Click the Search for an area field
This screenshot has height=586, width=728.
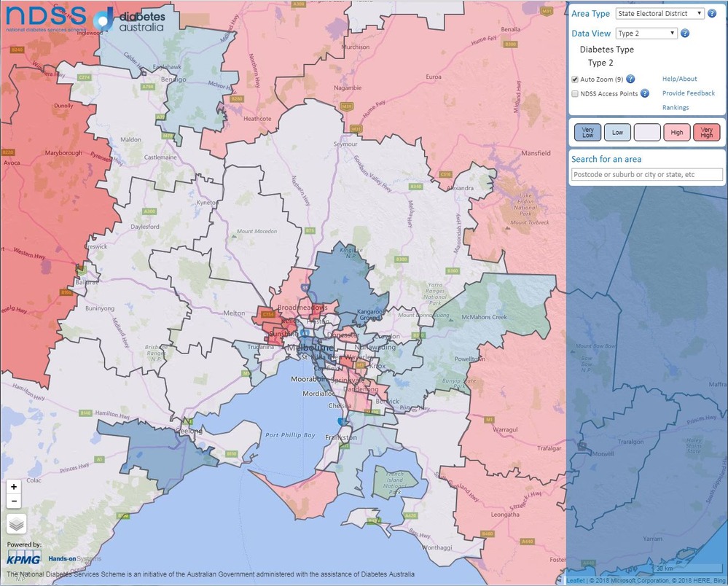647,175
